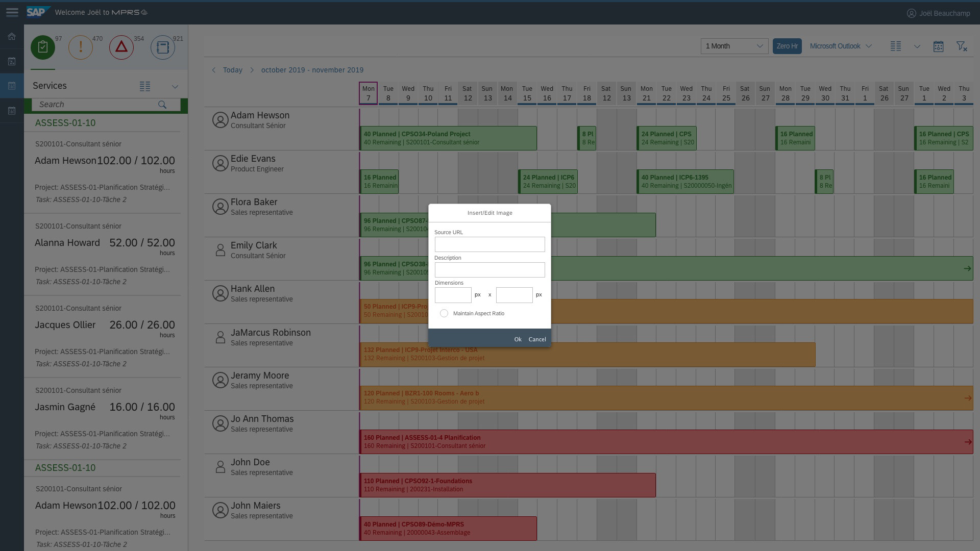Click the BZR1-100 Rooms - Aero b bar
The width and height of the screenshot is (980, 551).
tap(666, 397)
